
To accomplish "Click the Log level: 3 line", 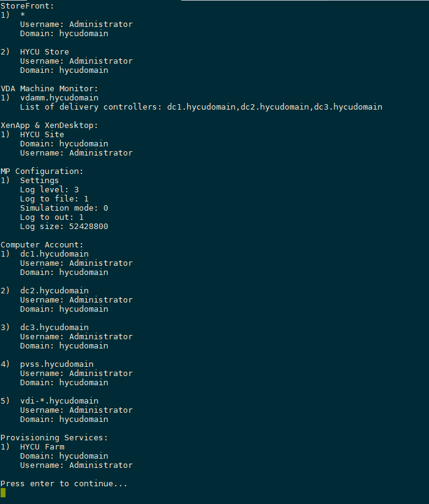I will 49,189.
